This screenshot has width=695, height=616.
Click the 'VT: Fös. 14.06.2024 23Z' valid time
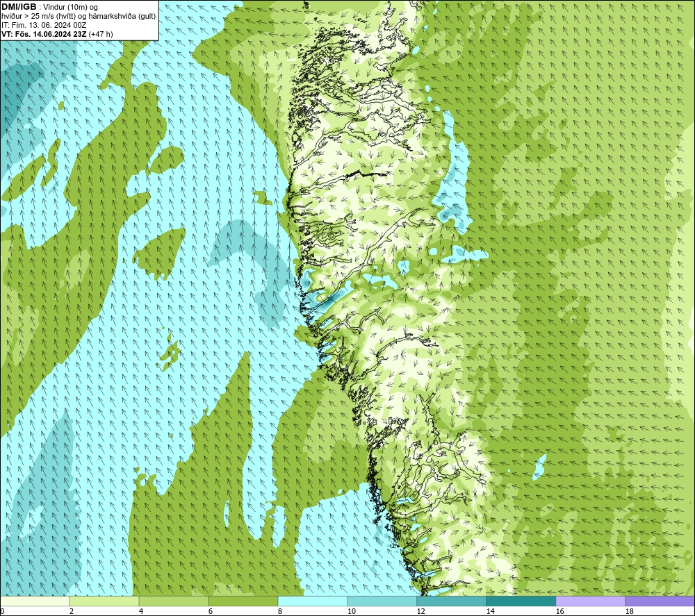click(44, 34)
